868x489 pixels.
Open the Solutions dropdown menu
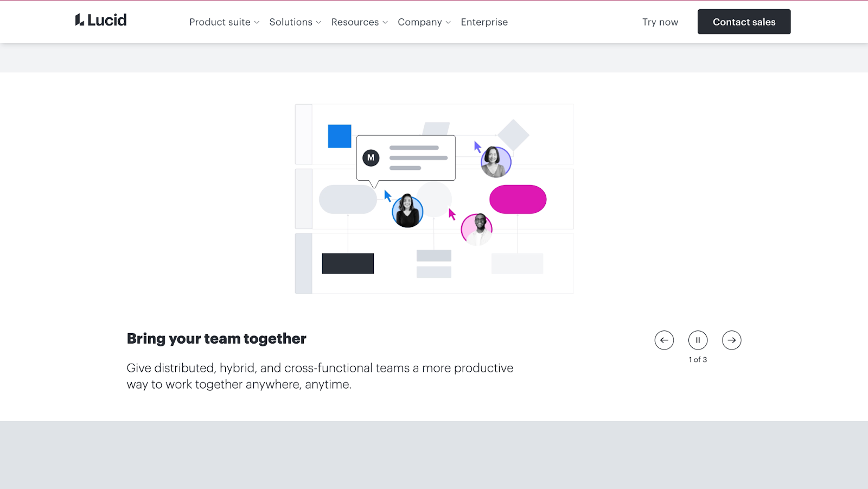point(295,22)
